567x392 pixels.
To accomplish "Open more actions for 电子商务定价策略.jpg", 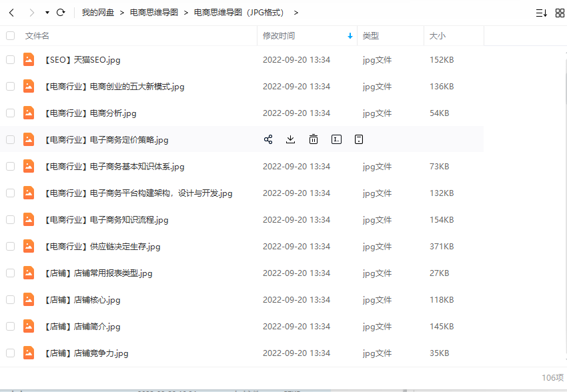I will point(359,139).
